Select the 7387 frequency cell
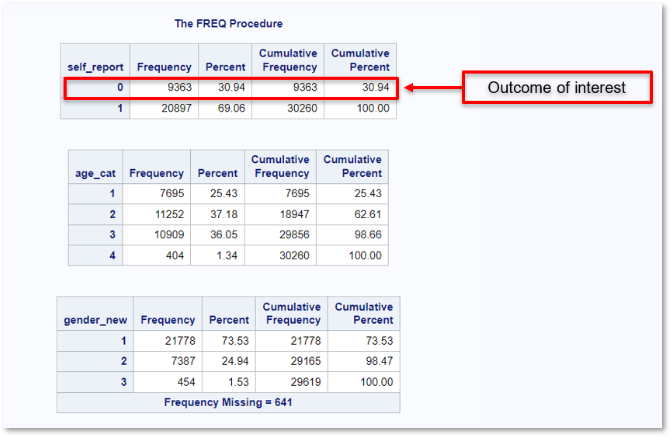This screenshot has width=671, height=437. click(x=168, y=361)
